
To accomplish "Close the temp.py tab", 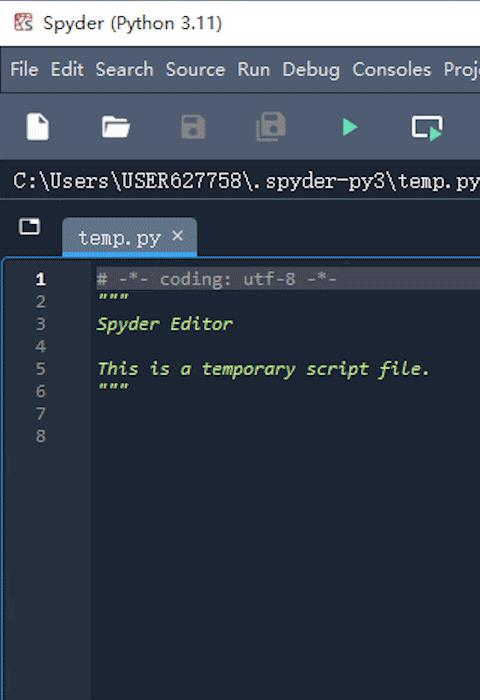I will tap(177, 236).
